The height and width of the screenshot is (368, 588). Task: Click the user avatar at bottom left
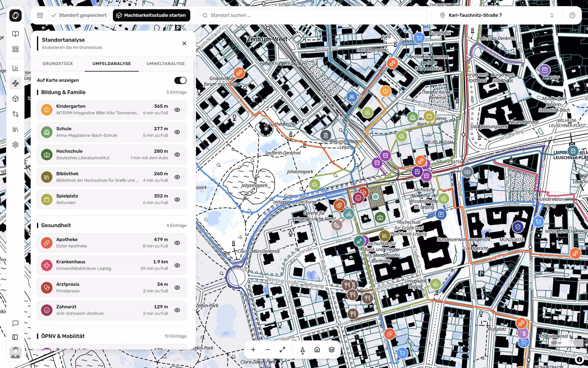click(x=15, y=352)
